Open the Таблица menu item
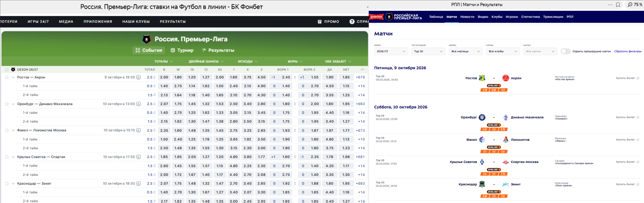Screen dimensions: 644x203 pos(436,17)
